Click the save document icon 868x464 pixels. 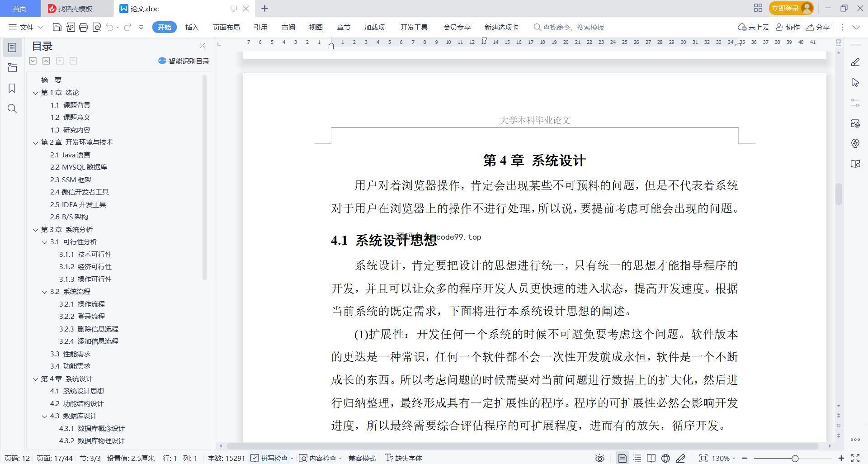tap(57, 27)
